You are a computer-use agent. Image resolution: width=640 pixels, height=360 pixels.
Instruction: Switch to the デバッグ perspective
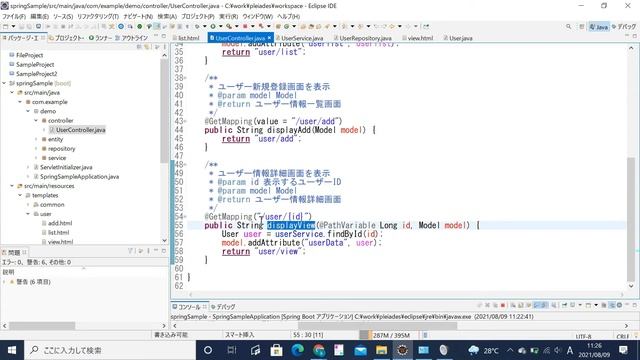(624, 27)
